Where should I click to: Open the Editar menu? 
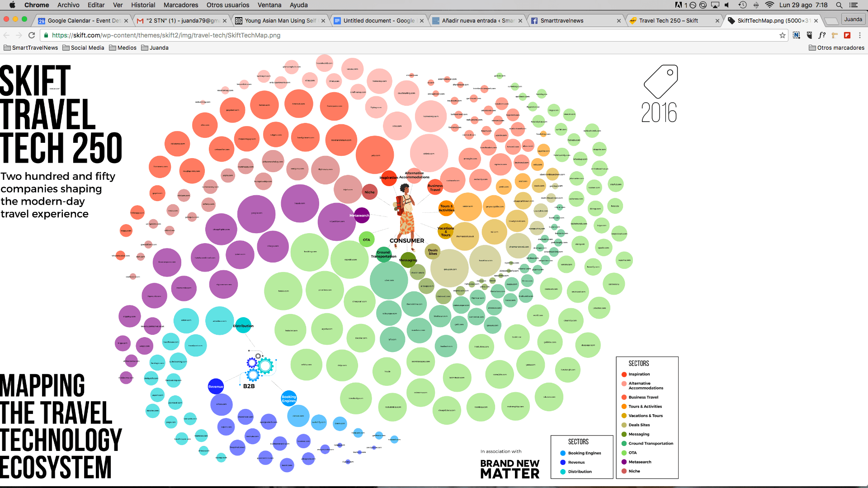[96, 5]
